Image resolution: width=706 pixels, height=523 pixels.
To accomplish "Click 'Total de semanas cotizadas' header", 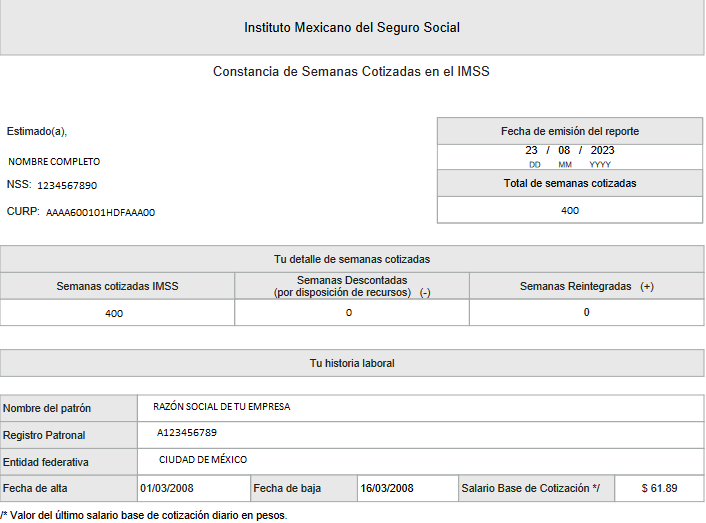I will click(570, 183).
